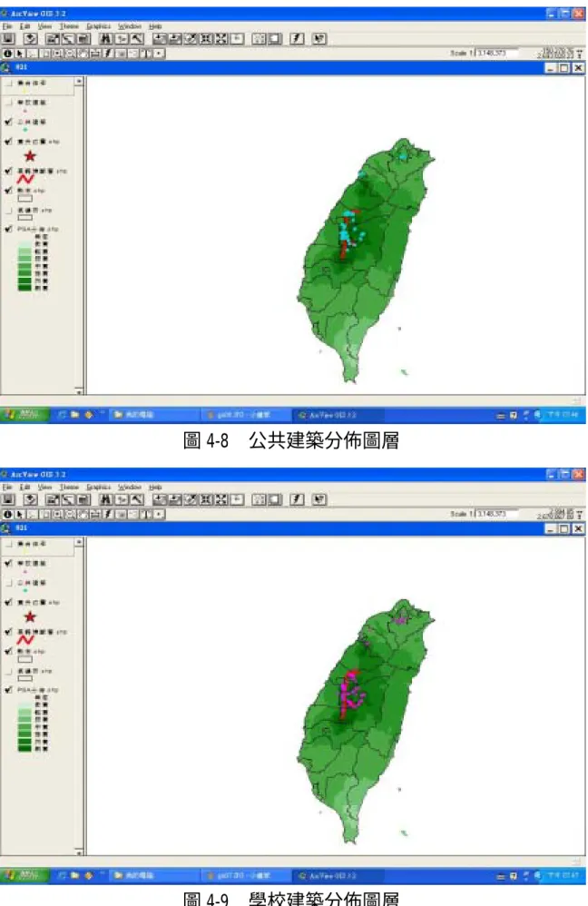Select the Measure tool in 圖 4-8 window

coord(94,54)
